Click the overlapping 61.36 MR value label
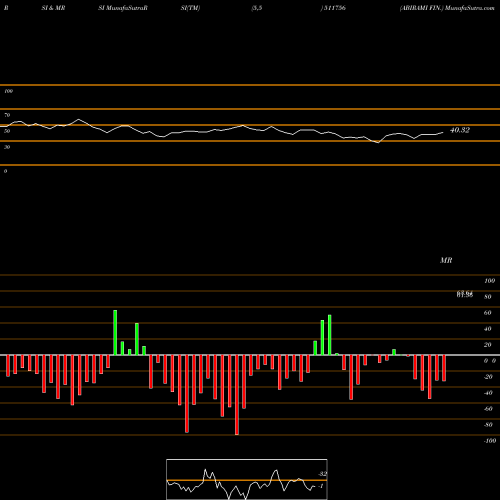 [x=465, y=294]
